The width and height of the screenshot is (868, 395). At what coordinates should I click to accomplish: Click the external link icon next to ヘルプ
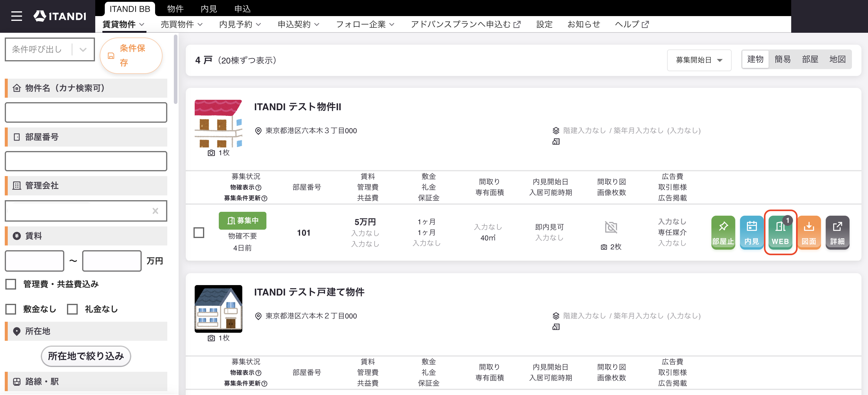click(645, 24)
